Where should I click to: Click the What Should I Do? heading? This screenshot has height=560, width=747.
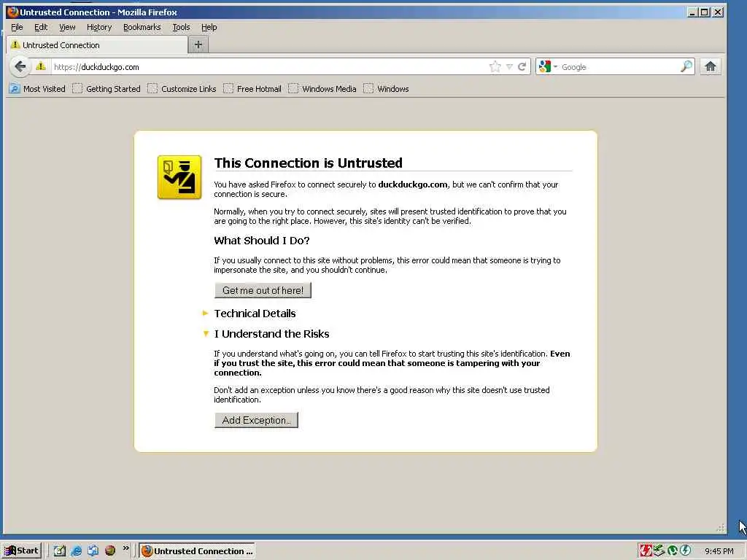pos(262,241)
